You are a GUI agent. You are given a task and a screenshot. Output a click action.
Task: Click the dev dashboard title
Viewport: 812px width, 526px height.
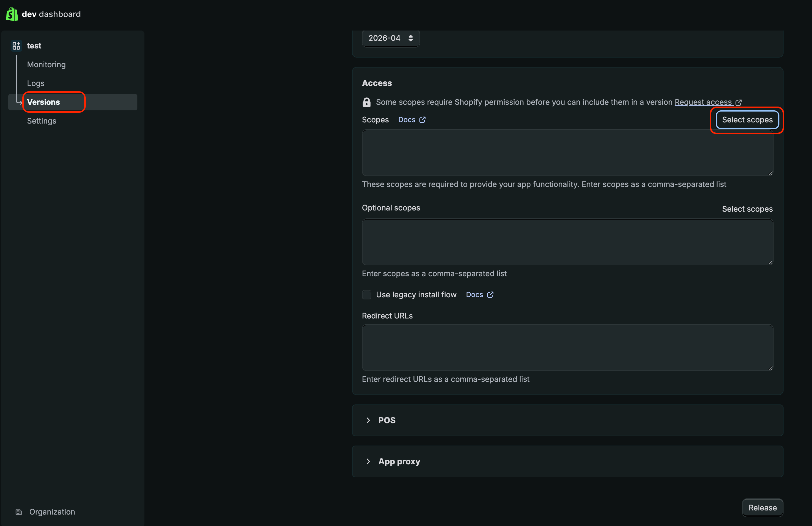51,14
